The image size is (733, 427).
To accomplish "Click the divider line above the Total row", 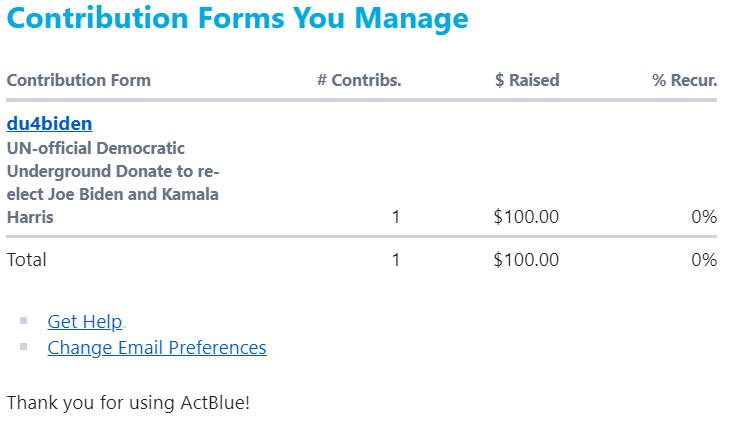I will (x=360, y=237).
